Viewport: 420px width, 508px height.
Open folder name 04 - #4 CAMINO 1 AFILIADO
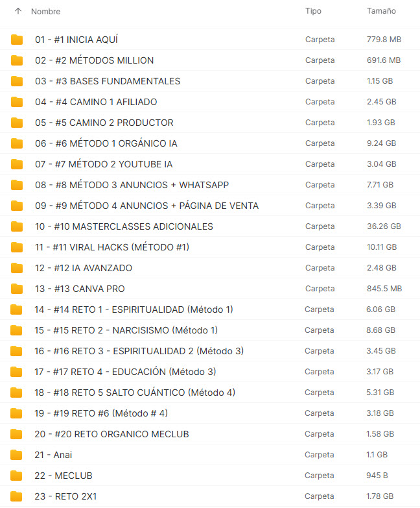96,102
